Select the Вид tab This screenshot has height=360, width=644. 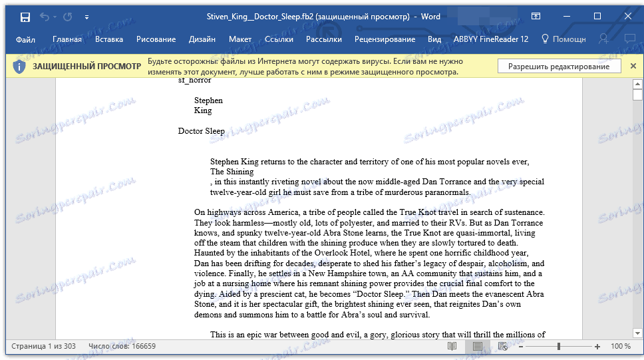[x=434, y=39]
